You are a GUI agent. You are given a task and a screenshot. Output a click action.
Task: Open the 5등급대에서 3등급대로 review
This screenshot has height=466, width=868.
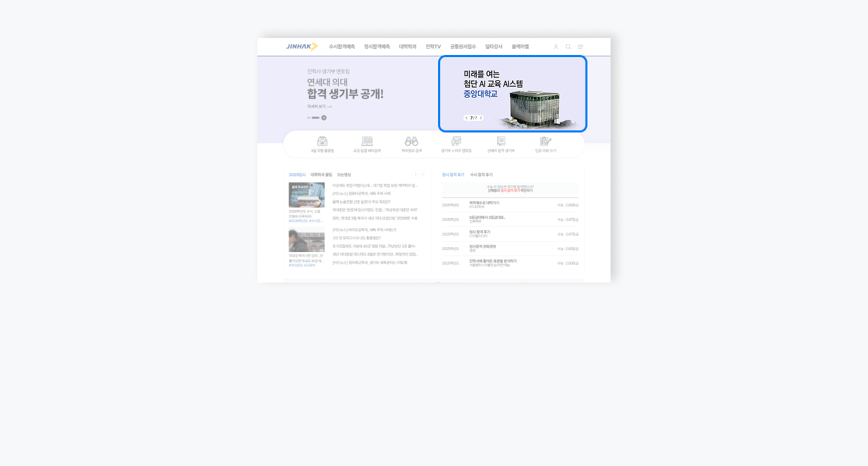point(510,219)
